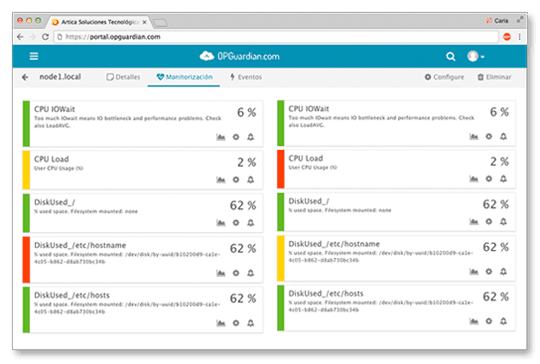
Task: Click DiskUsed_/etc/hostname title on the yellow-status card
Action: click(x=334, y=244)
